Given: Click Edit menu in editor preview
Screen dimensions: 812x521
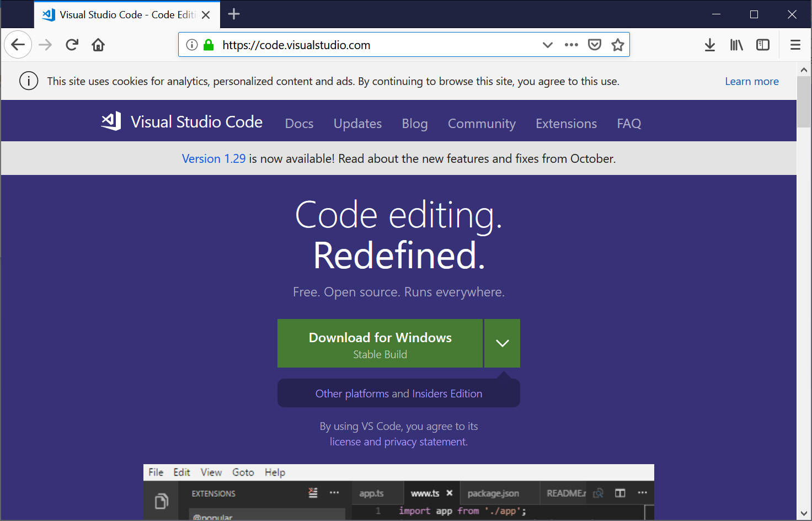Looking at the screenshot, I should point(181,472).
